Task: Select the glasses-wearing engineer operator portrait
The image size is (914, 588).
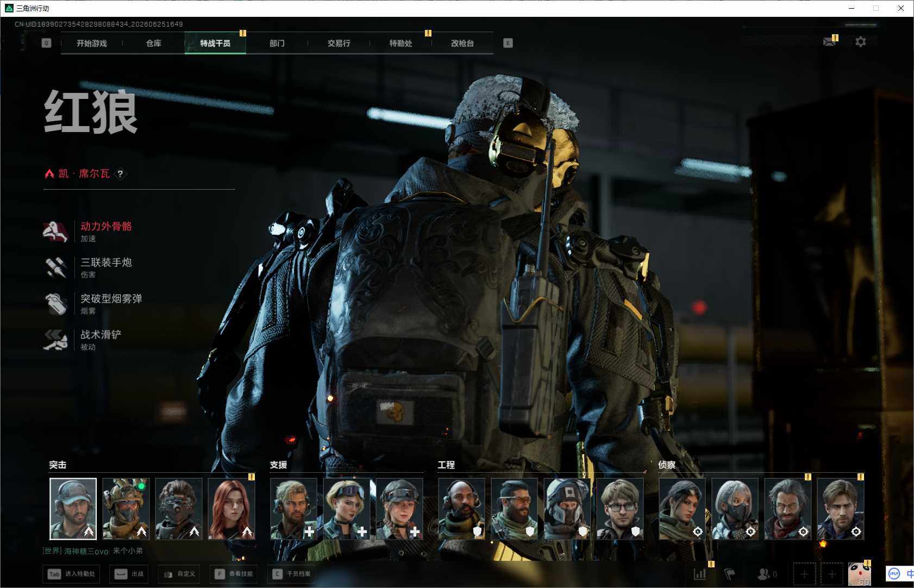Action: tap(620, 509)
